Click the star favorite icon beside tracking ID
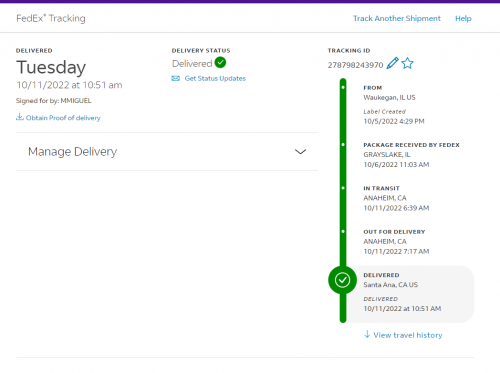This screenshot has width=500, height=373. tap(407, 63)
